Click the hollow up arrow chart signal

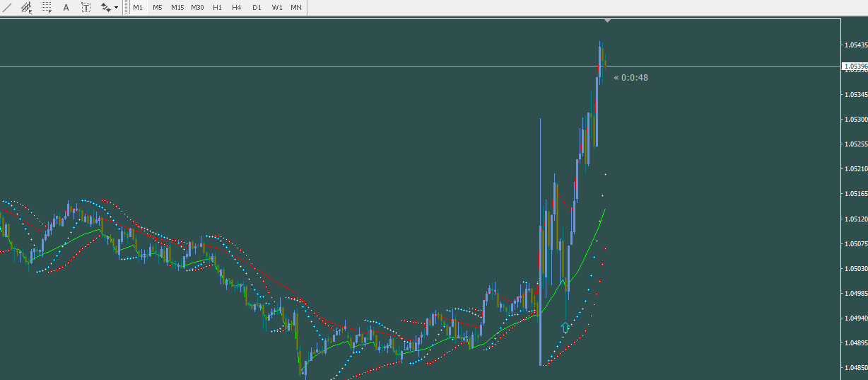coord(565,328)
